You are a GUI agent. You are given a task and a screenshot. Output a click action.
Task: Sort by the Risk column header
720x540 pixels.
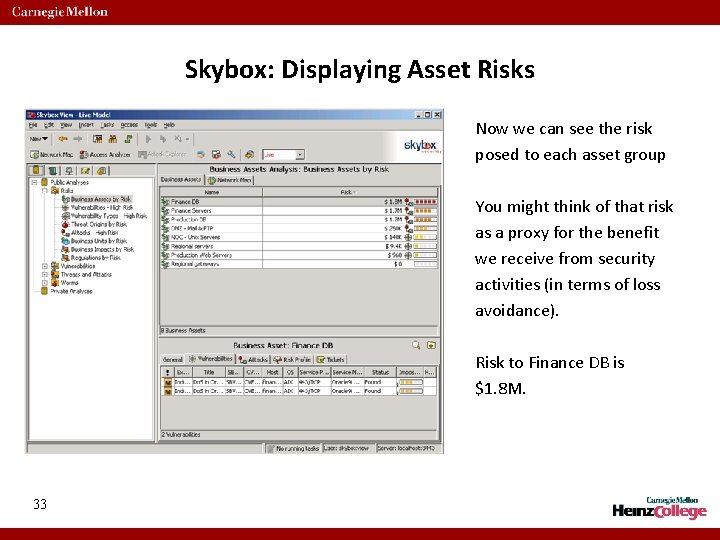click(x=349, y=192)
